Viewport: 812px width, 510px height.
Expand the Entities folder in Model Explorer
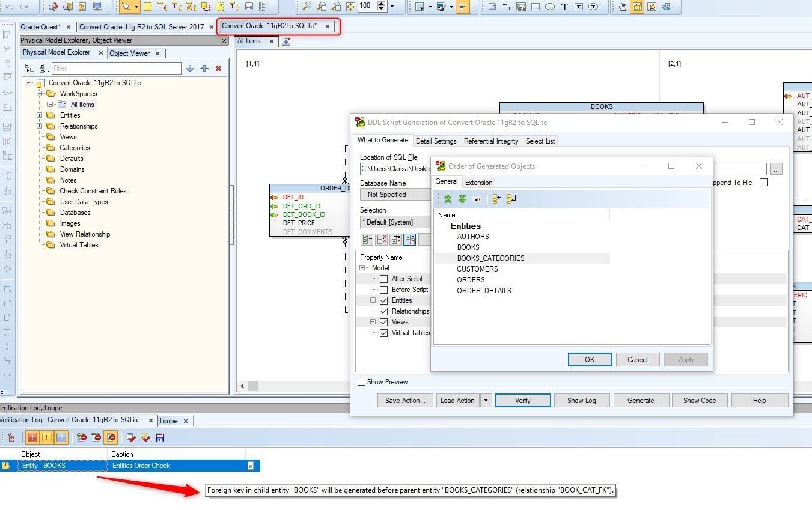click(x=40, y=115)
